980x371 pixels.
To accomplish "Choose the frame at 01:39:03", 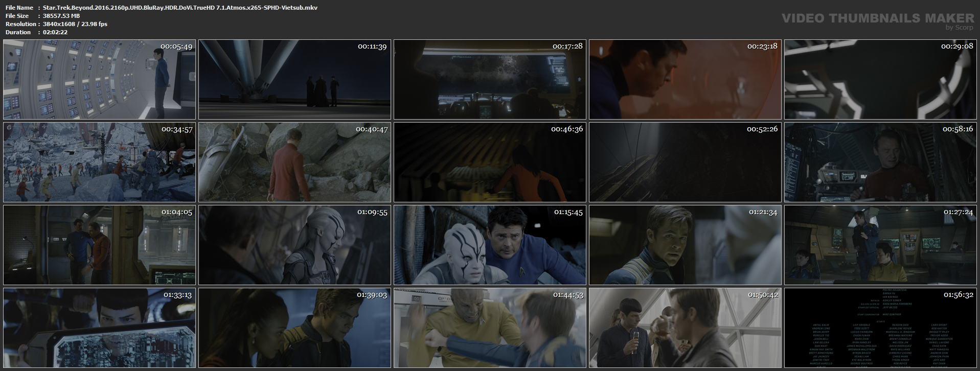I will (295, 328).
